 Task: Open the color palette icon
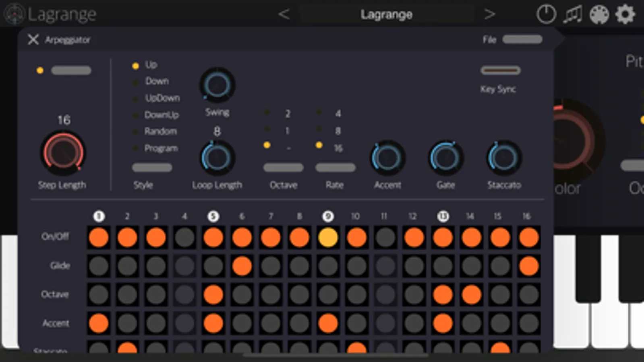click(599, 15)
